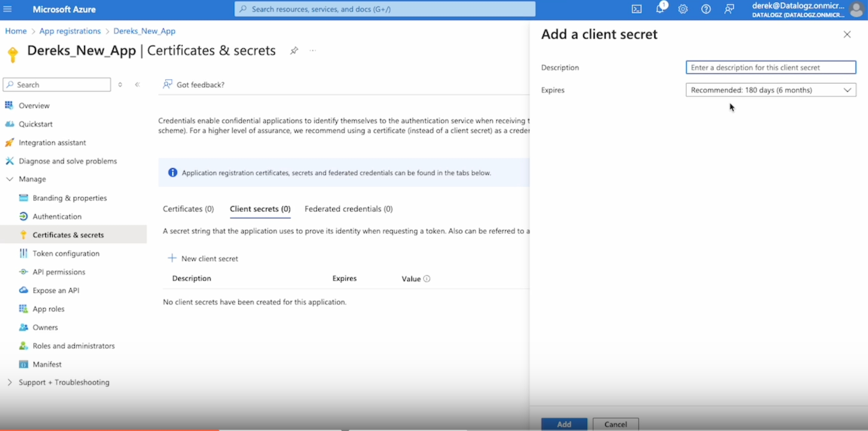
Task: Switch to Certificates (0) tab
Action: 188,209
